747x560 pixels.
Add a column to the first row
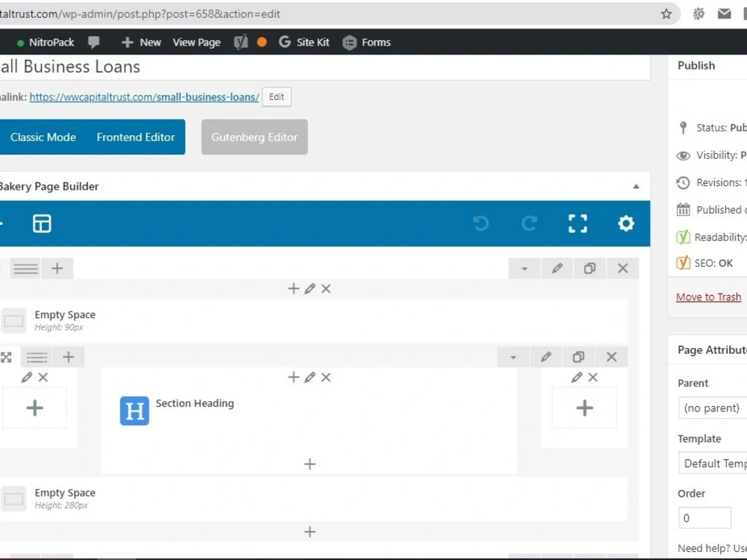click(58, 268)
